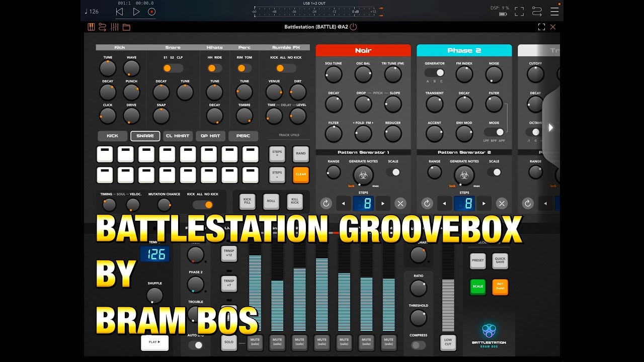Click the sequencer PLAY button
This screenshot has width=644, height=362.
pyautogui.click(x=154, y=342)
